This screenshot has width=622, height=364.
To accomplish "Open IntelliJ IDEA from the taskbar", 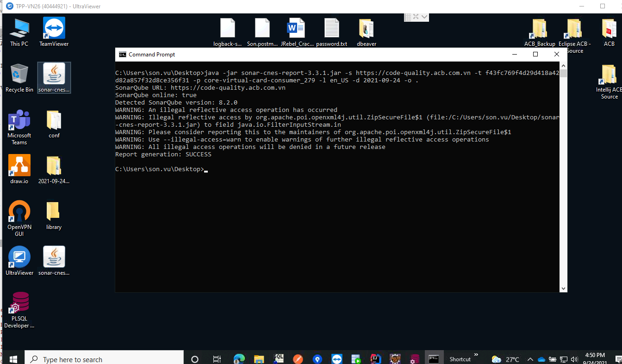I will click(x=375, y=358).
